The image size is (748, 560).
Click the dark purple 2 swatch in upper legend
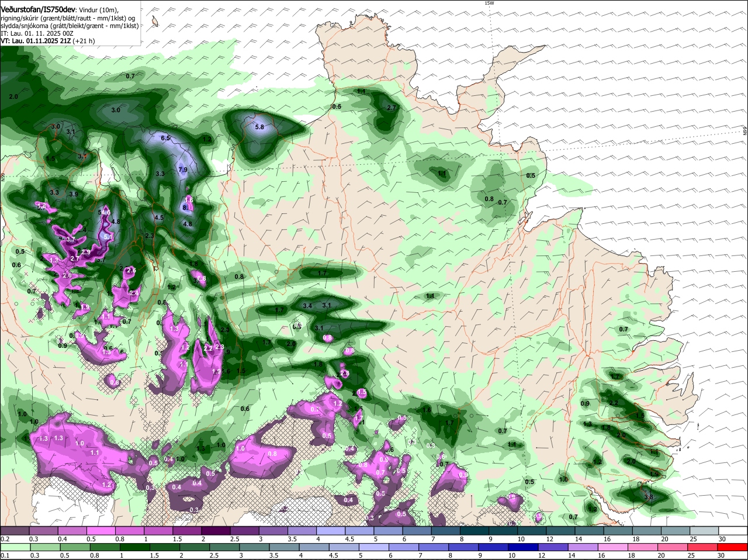(216, 530)
